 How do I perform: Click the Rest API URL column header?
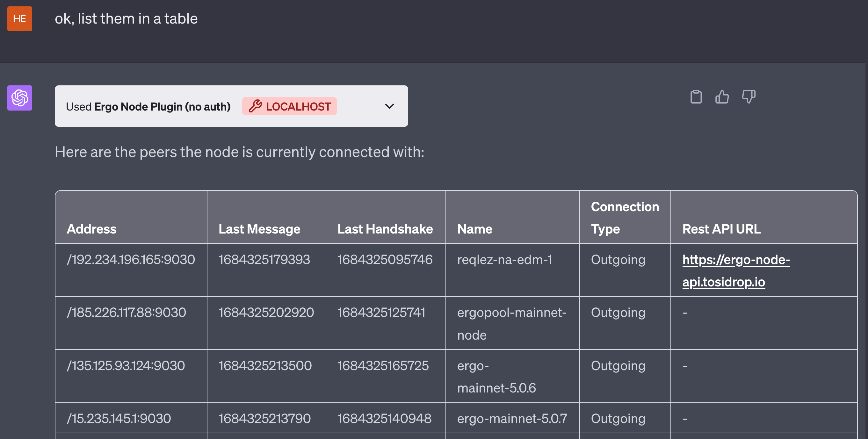pos(721,229)
